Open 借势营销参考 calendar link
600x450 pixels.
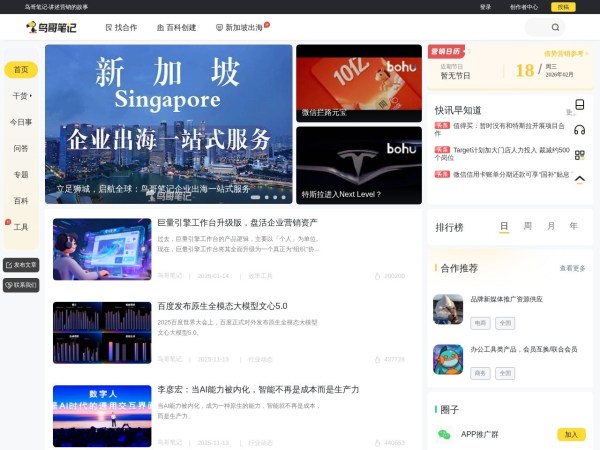564,53
